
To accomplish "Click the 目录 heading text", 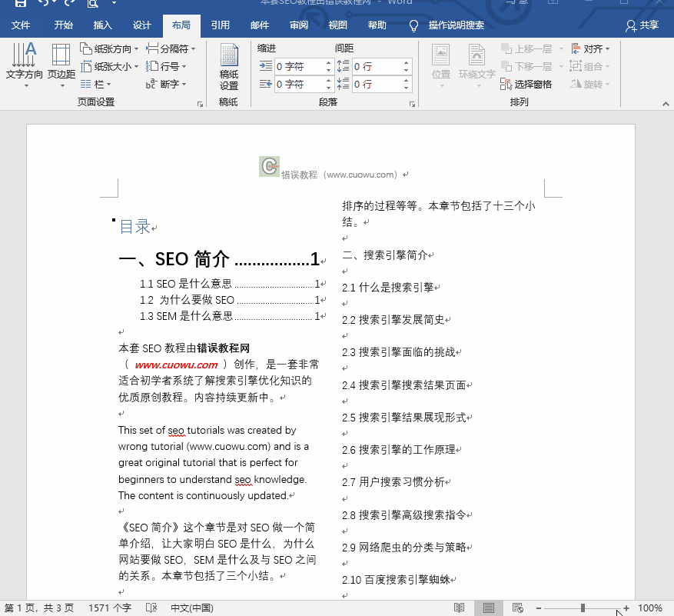I will pos(135,227).
